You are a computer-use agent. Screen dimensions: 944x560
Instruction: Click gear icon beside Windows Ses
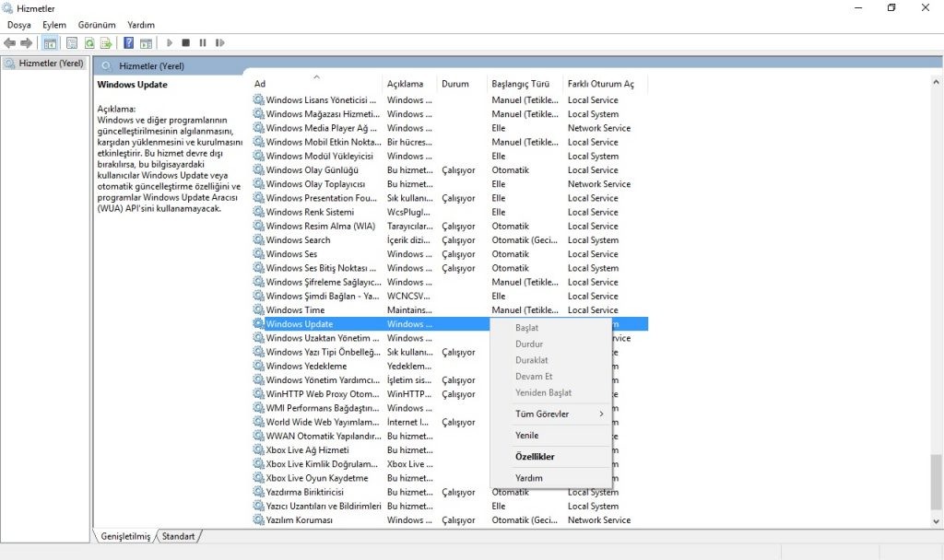click(259, 254)
